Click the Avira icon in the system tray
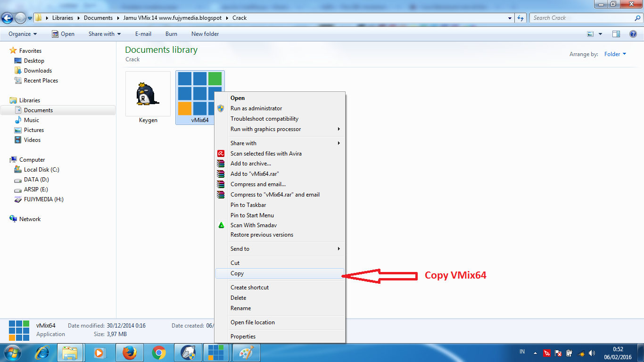Viewport: 644px width, 362px height. click(x=547, y=353)
